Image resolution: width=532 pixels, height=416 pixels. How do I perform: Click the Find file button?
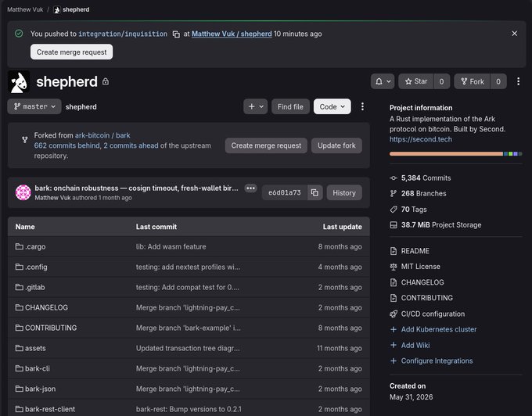click(x=290, y=106)
